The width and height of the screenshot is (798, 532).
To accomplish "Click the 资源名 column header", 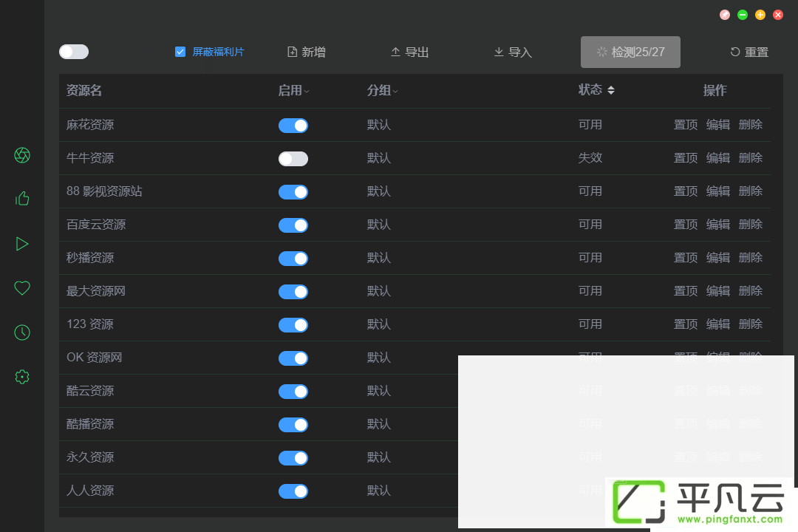I will [84, 91].
